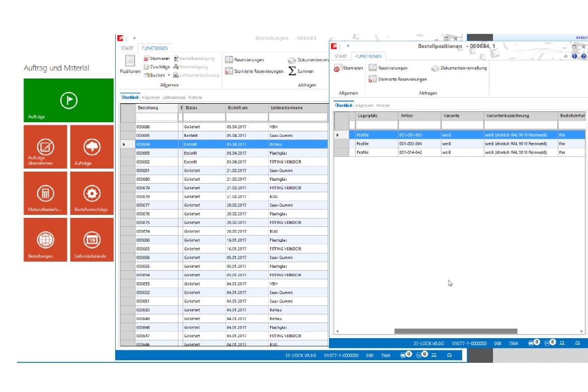Click Stornierte Reservierungen in Bestellungen window
The width and height of the screenshot is (588, 392).
click(x=254, y=71)
